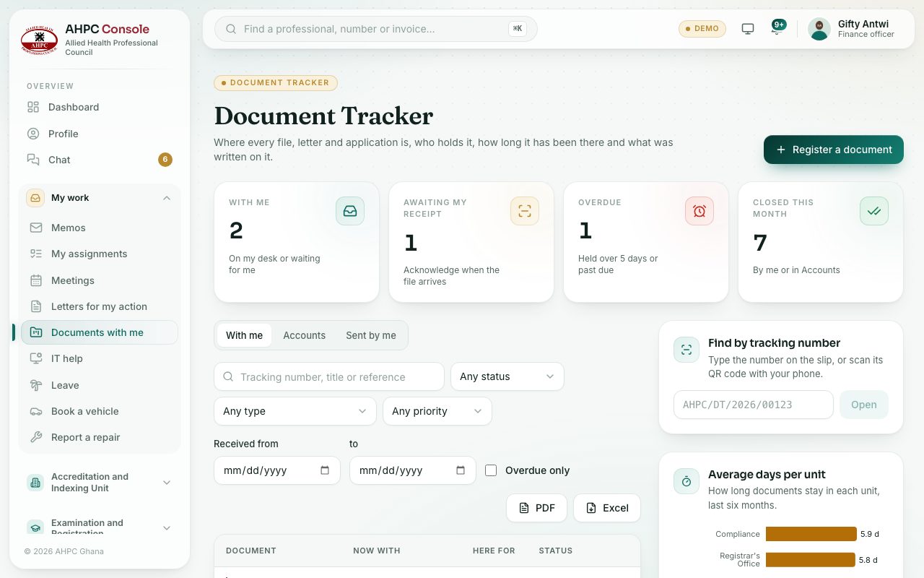924x578 pixels.
Task: Open the Any priority dropdown
Action: [x=437, y=411]
